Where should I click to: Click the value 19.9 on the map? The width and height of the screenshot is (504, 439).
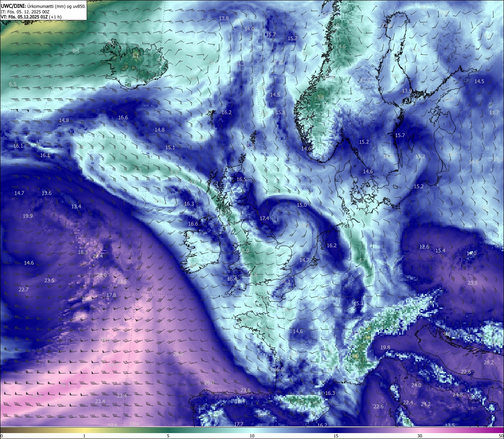[28, 216]
